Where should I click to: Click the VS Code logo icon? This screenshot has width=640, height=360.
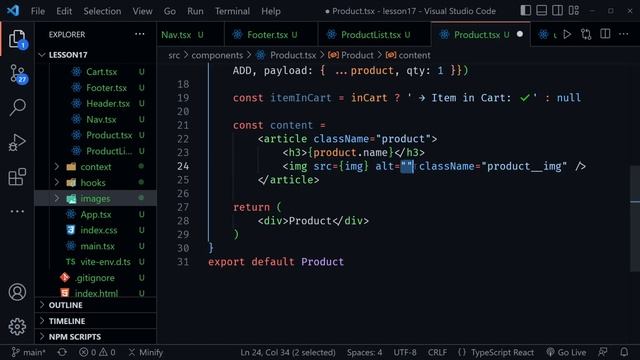pos(13,11)
